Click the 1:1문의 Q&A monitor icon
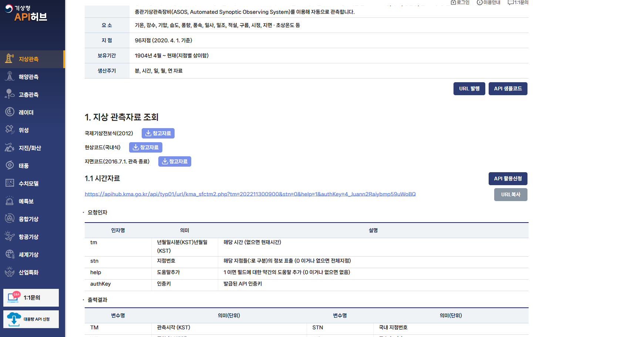Screen dimensions: 644x337 click(x=14, y=297)
